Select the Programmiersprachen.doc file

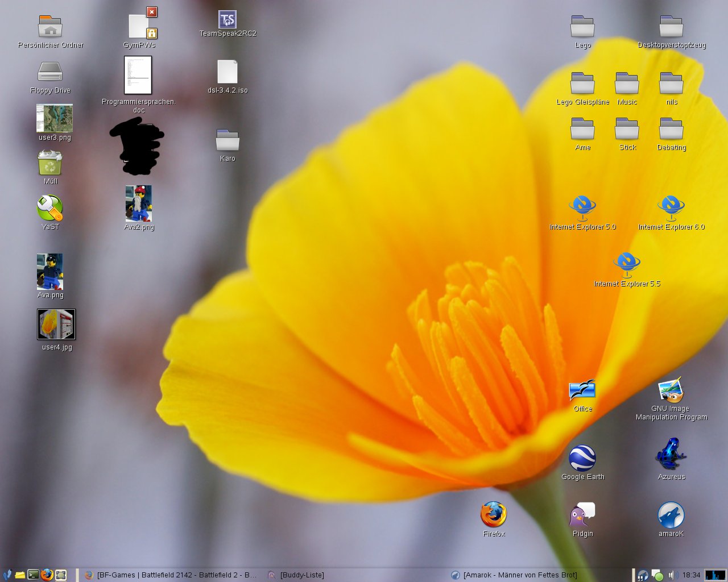coord(138,76)
